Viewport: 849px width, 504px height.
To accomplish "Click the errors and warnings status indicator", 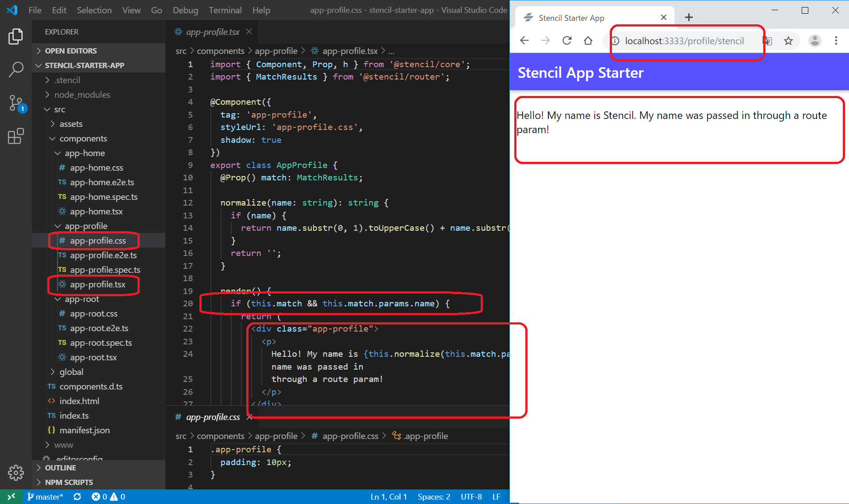I will [x=108, y=496].
